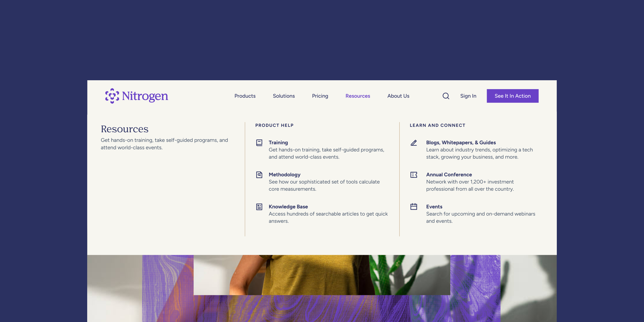Visit the Knowledge Base link

(x=288, y=207)
